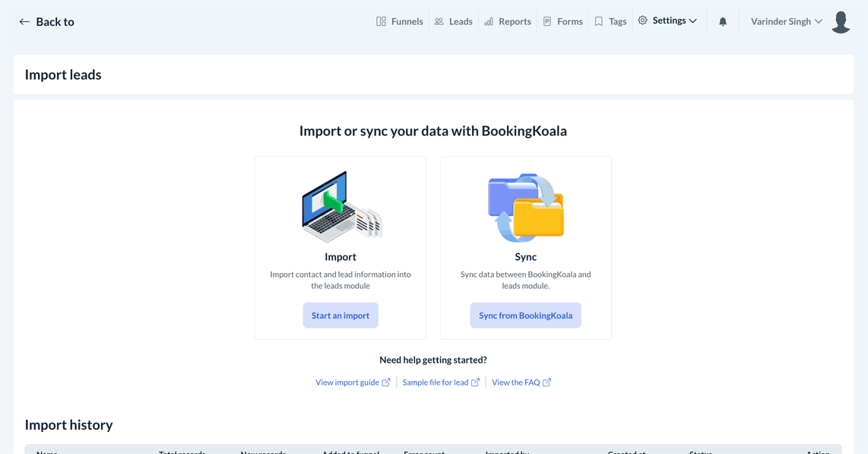
Task: Open notifications bell
Action: pos(723,21)
